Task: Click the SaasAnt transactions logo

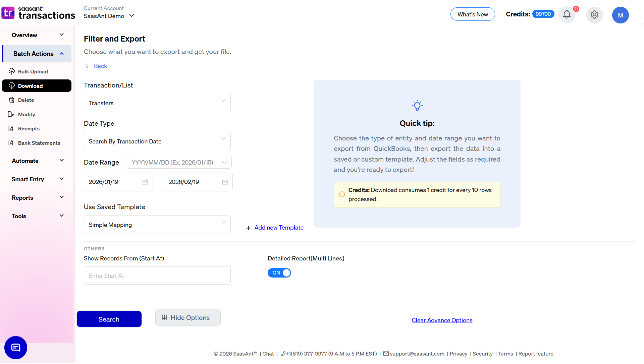Action: [x=38, y=13]
